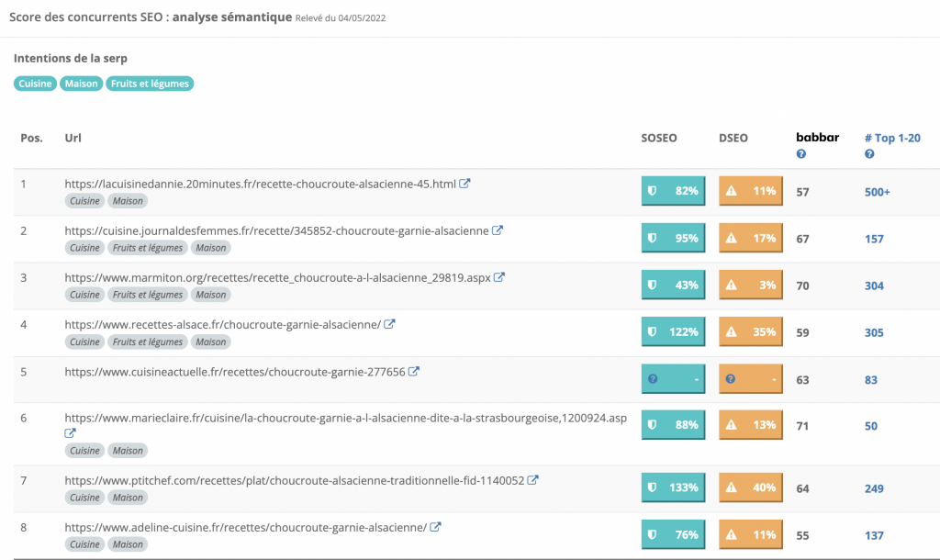Screen dimensions: 940x560
Task: Click the 83 Top 1-20 value
Action: (x=871, y=379)
